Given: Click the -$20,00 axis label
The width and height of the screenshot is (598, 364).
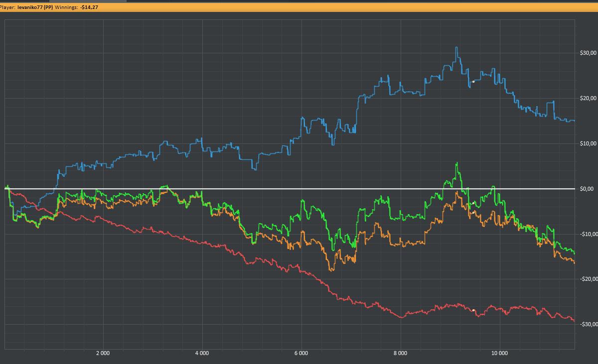Looking at the screenshot, I should (x=588, y=279).
